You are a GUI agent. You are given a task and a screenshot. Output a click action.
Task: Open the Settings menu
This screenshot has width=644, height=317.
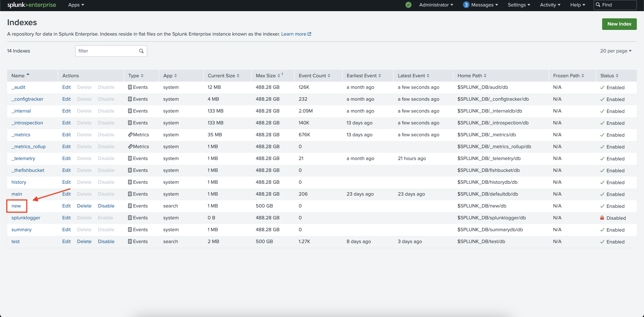pos(519,5)
